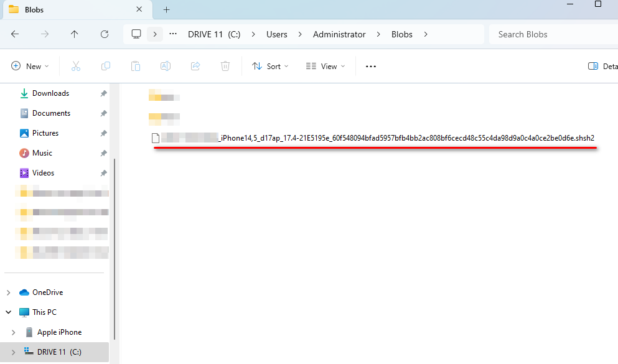This screenshot has height=364, width=618.
Task: Select OneDrive in the navigation pane
Action: pyautogui.click(x=47, y=292)
